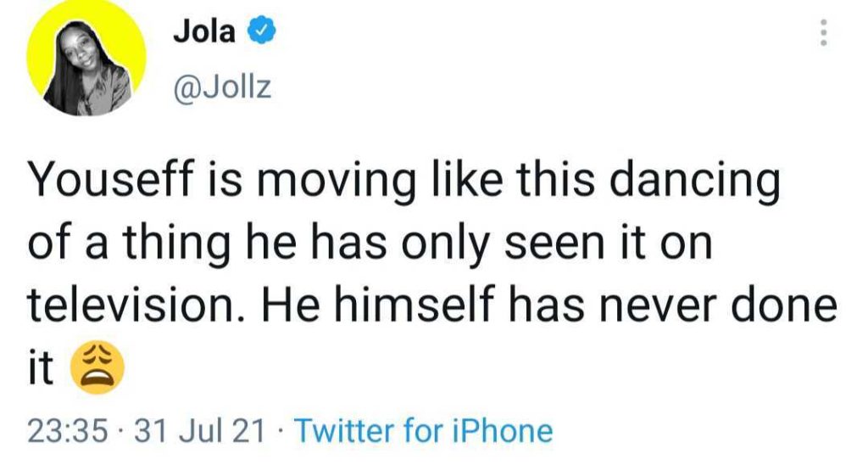The width and height of the screenshot is (868, 465).
Task: Click the blue verified badge next to Jola
Action: pyautogui.click(x=259, y=32)
